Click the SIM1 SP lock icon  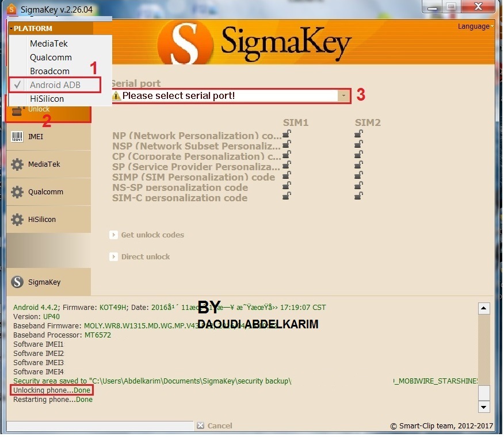point(287,165)
